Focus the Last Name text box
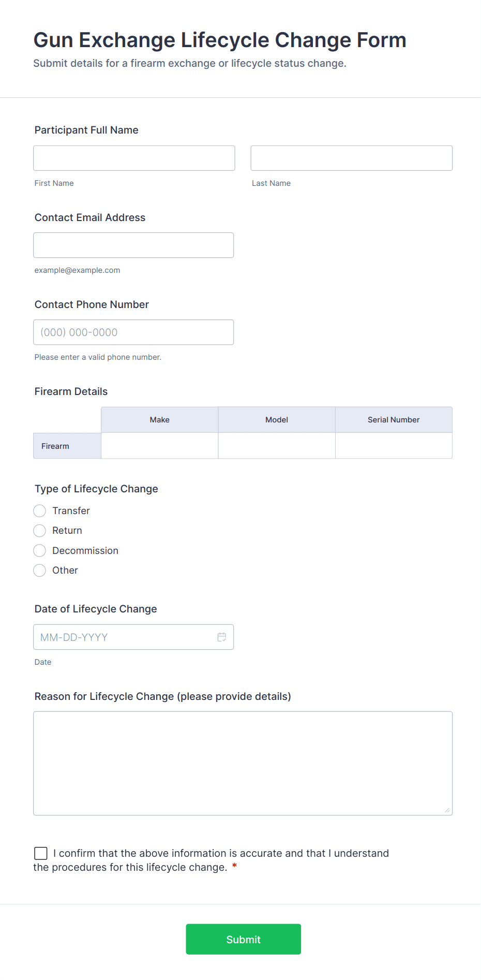The image size is (481, 980). coord(351,158)
